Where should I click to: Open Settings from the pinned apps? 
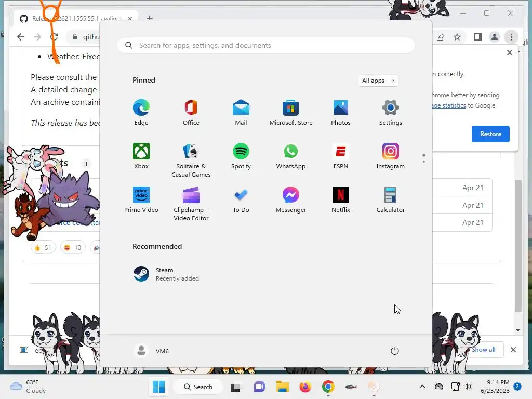point(391,112)
